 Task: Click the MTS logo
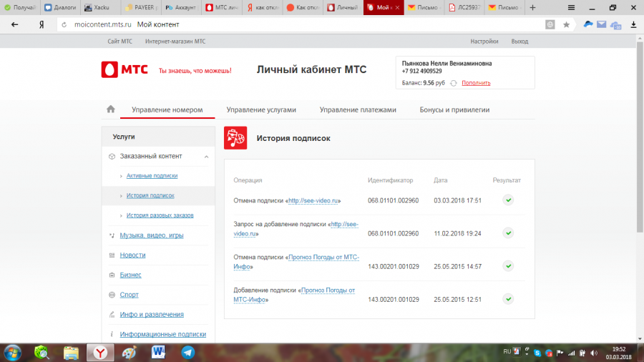coord(125,70)
